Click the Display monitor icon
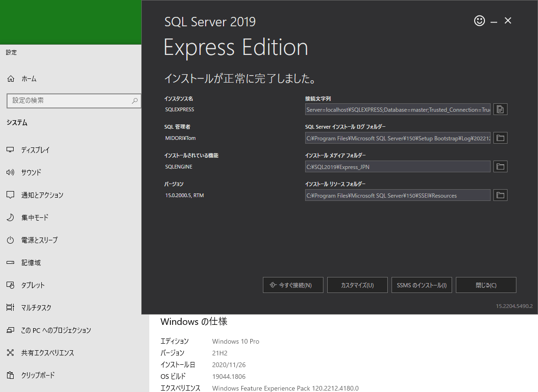Image resolution: width=538 pixels, height=392 pixels. [x=10, y=150]
